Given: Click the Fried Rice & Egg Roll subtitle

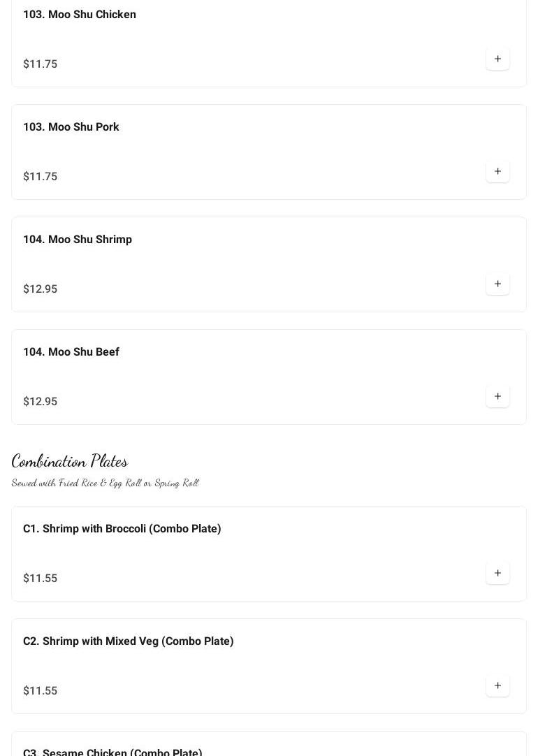Looking at the screenshot, I should pos(105,483).
